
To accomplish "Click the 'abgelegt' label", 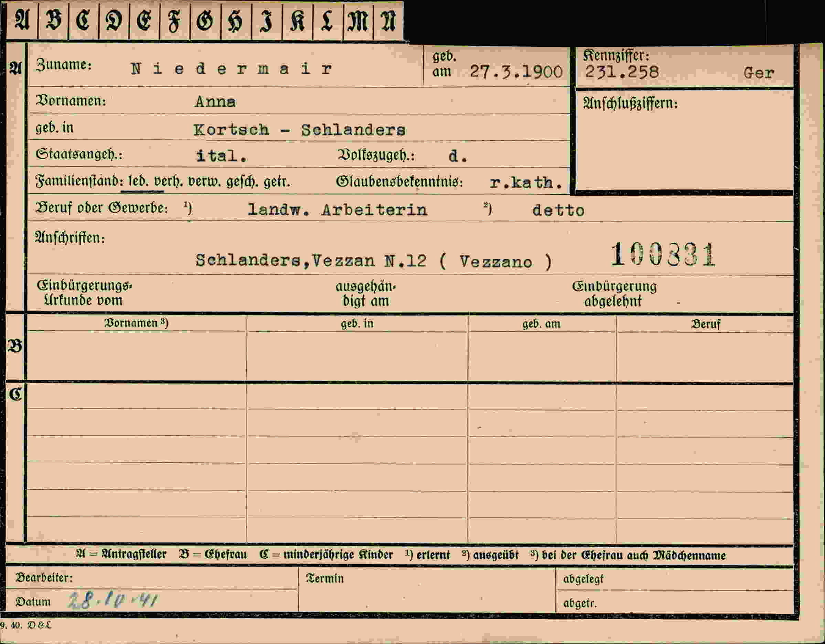I will (583, 579).
